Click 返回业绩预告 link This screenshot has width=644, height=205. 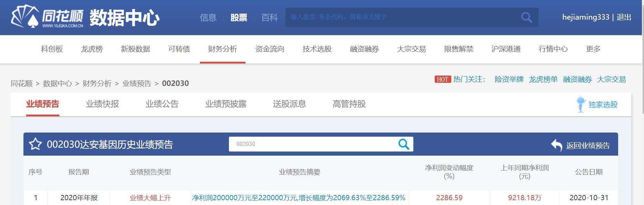588,146
